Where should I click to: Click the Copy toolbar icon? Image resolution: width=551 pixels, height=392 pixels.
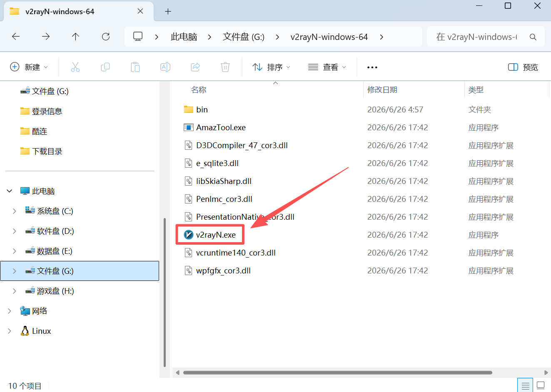coord(105,67)
